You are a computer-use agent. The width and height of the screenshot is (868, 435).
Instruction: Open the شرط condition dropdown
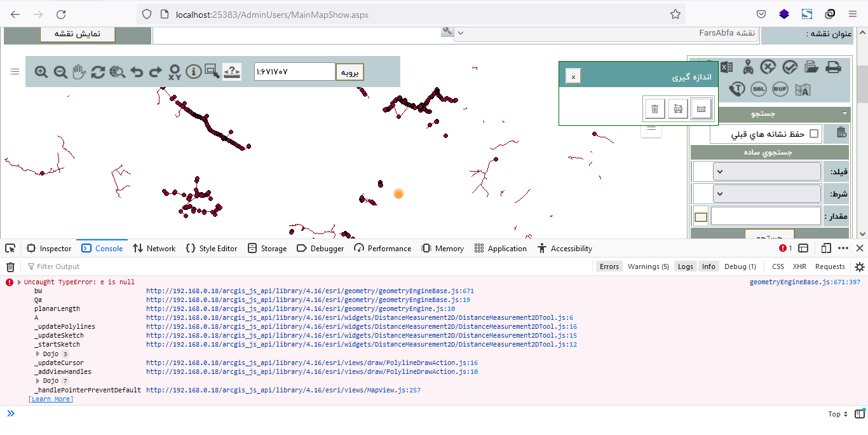(767, 193)
